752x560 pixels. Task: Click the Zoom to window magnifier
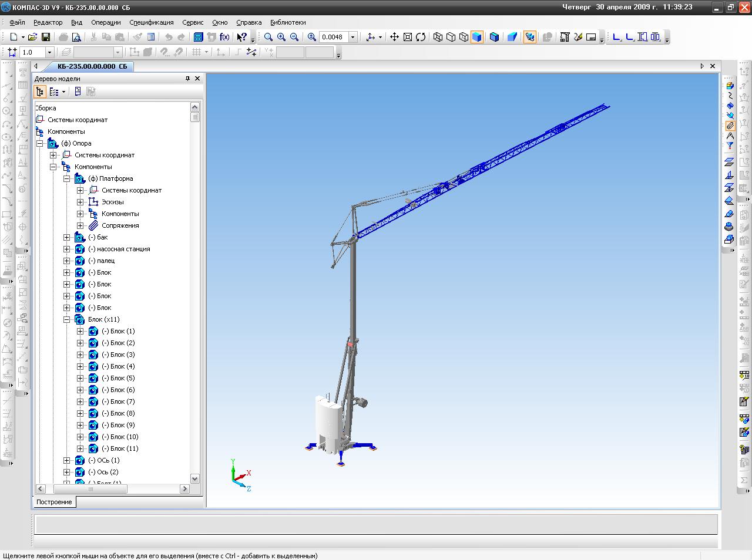[268, 37]
